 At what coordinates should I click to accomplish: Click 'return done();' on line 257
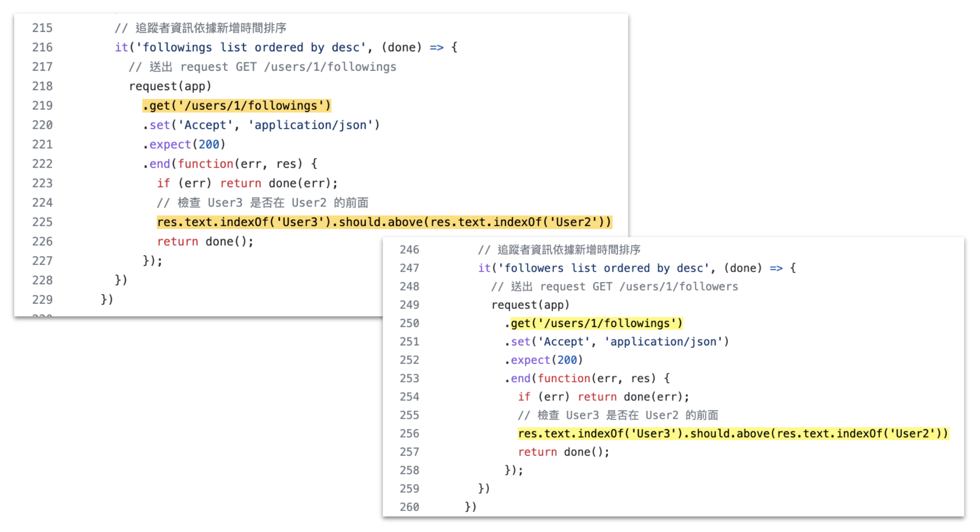[x=564, y=452]
